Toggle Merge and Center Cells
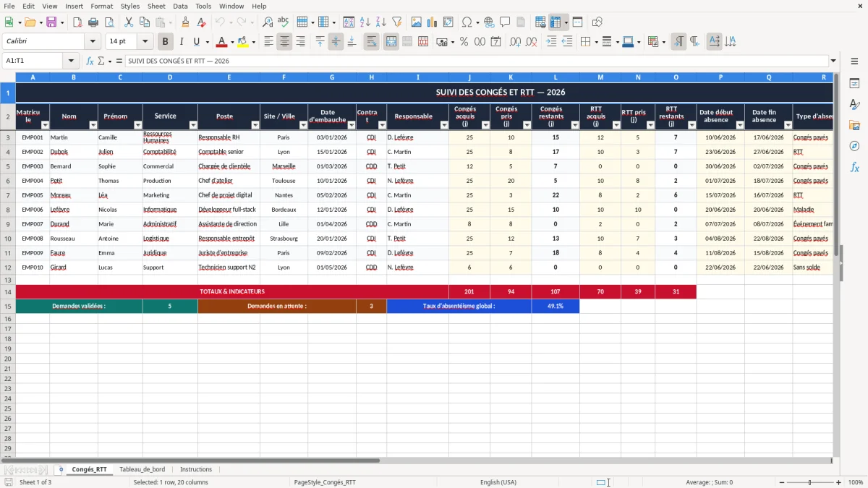The image size is (868, 488). pyautogui.click(x=391, y=42)
